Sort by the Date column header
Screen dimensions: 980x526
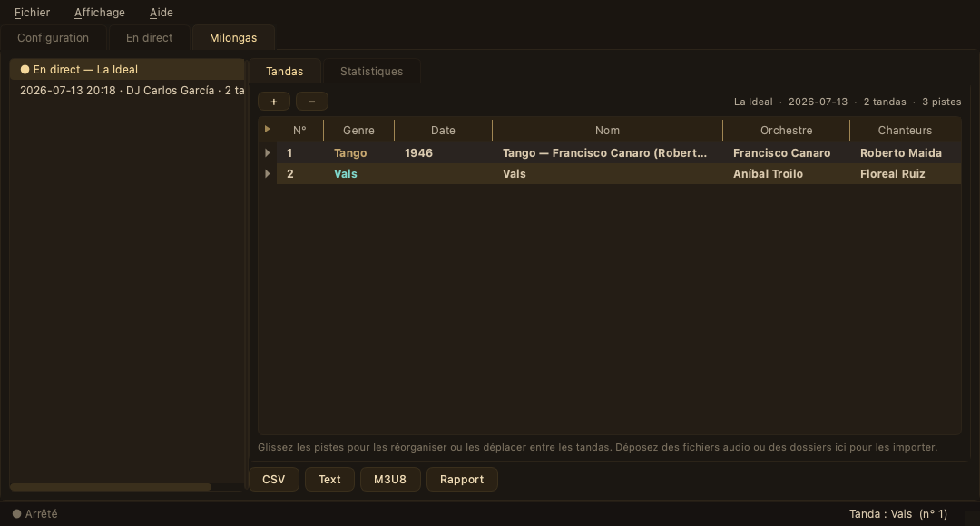pos(443,130)
